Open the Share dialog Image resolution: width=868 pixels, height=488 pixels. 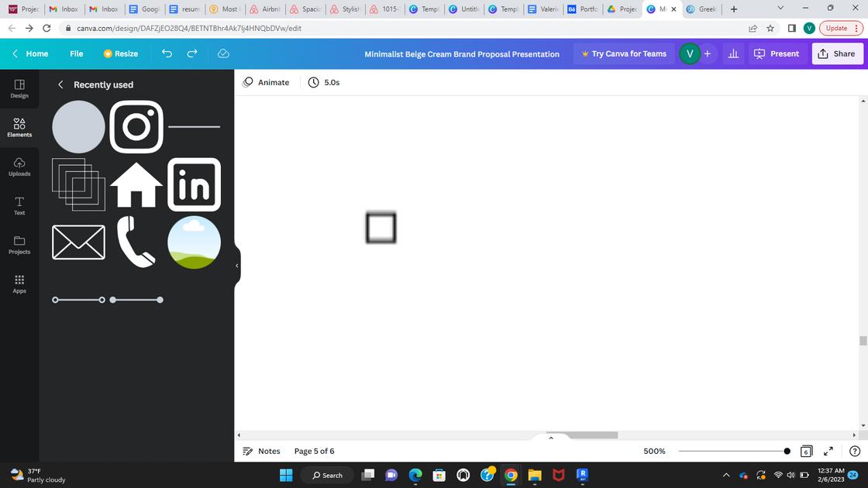click(x=837, y=53)
